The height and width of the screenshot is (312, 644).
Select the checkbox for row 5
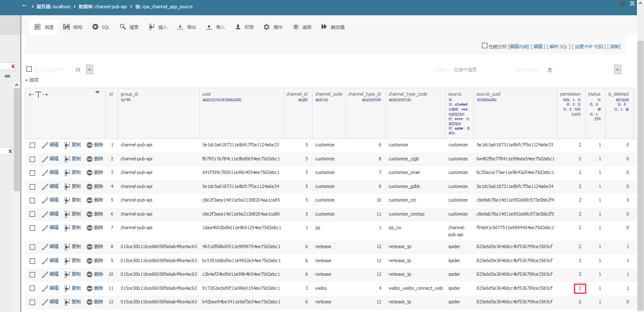pos(32,200)
